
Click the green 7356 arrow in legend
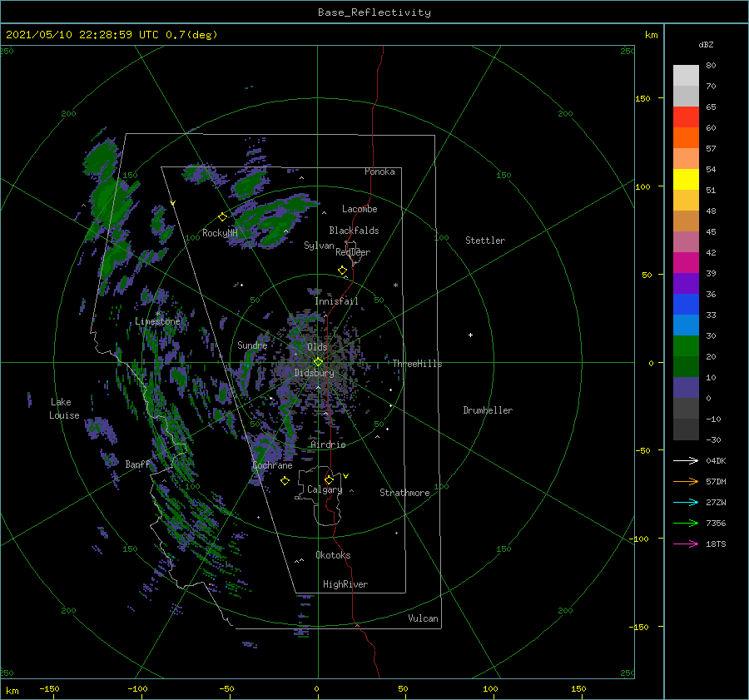click(686, 524)
